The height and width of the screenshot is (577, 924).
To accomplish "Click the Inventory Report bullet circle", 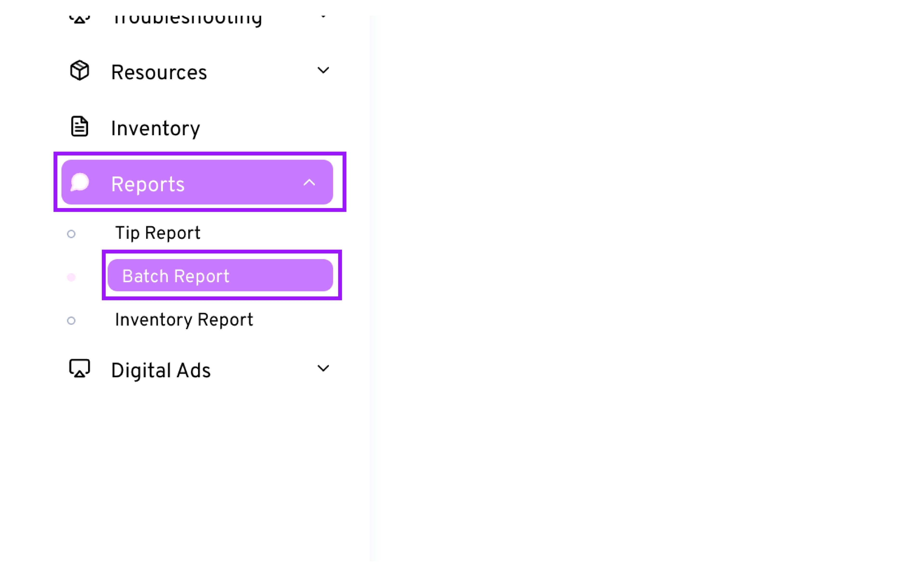I will click(x=71, y=320).
